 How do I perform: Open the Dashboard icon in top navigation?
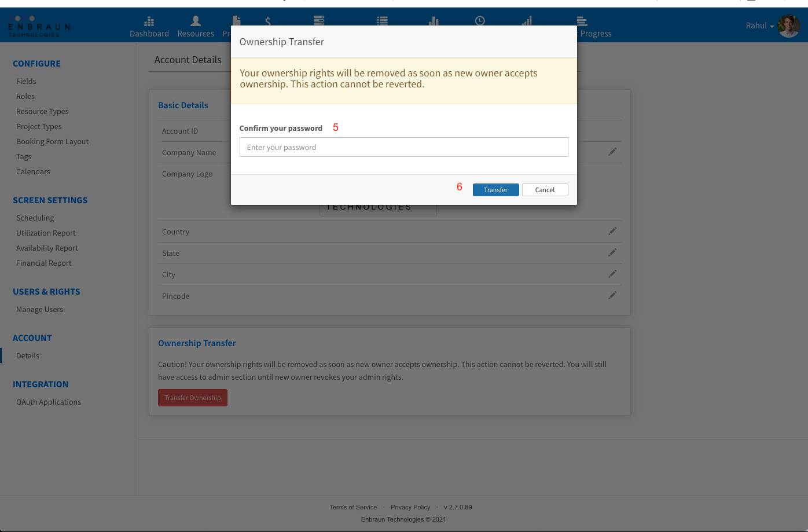[x=149, y=22]
